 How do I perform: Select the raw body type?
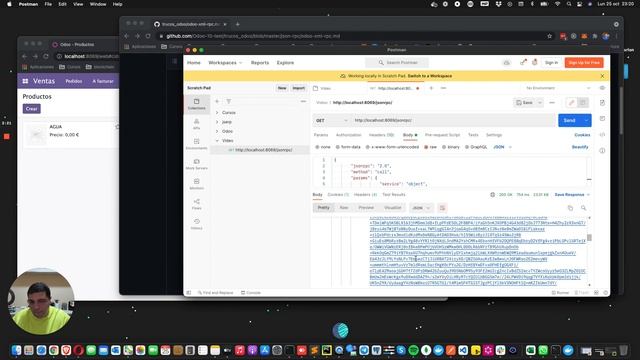430,147
